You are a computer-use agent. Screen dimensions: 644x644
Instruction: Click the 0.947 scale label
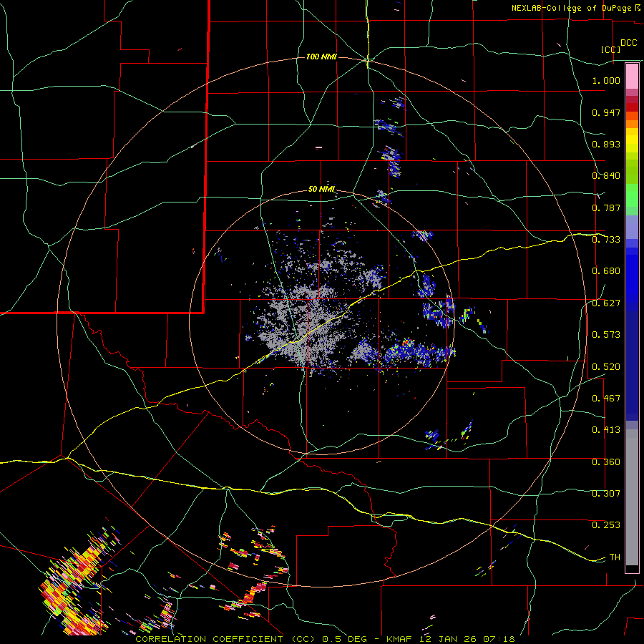click(606, 112)
